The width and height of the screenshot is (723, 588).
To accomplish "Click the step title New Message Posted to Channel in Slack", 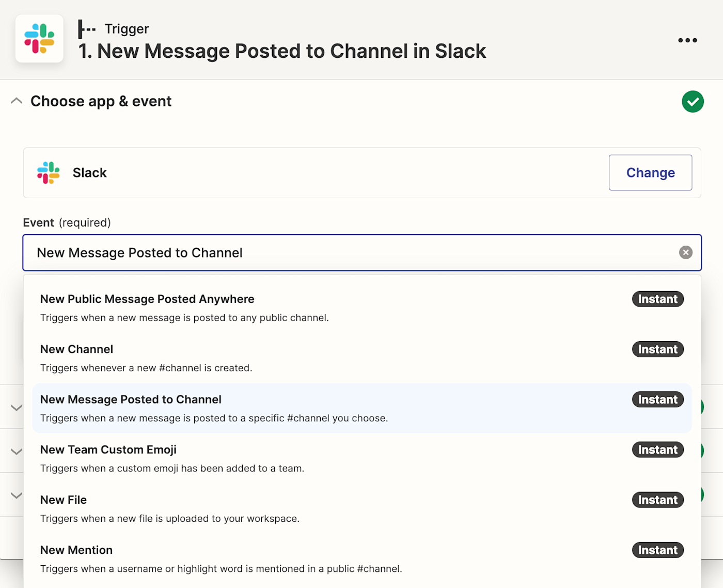I will pos(282,51).
